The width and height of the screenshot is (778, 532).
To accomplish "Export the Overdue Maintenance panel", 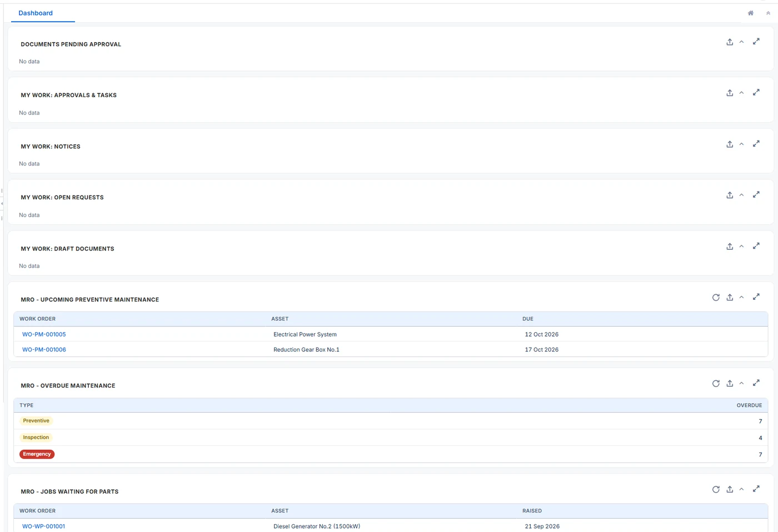I will pyautogui.click(x=730, y=383).
